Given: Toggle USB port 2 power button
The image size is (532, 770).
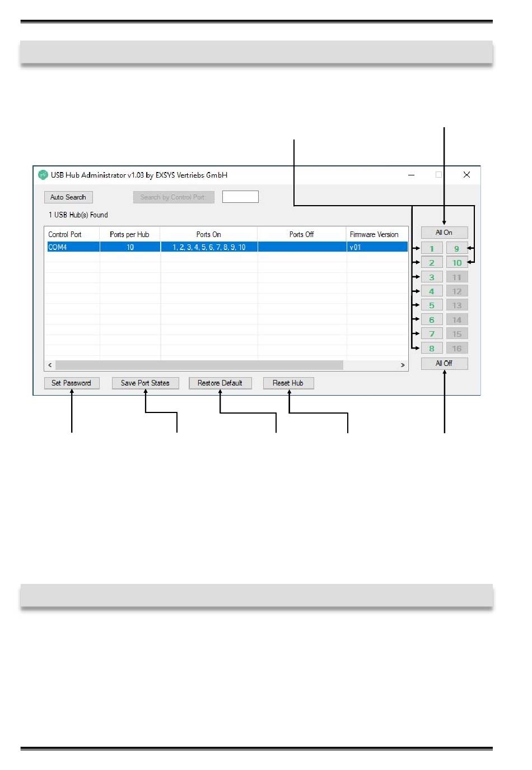Looking at the screenshot, I should click(432, 262).
